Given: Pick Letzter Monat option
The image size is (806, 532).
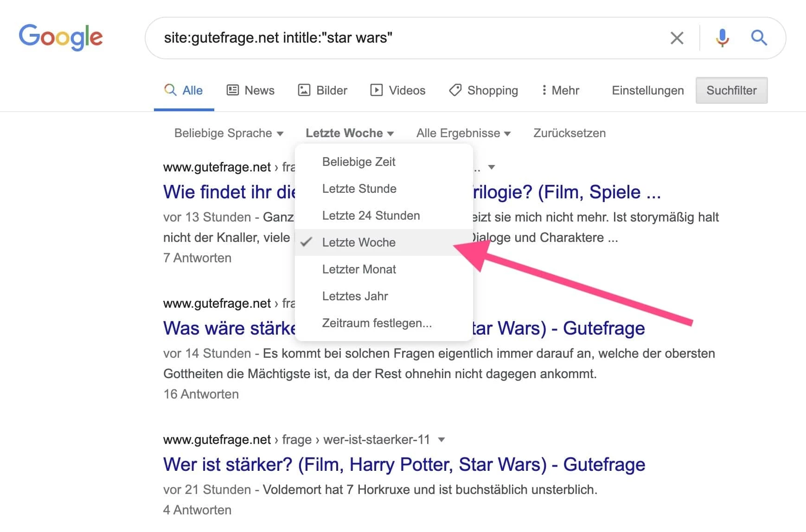Looking at the screenshot, I should pyautogui.click(x=384, y=269).
